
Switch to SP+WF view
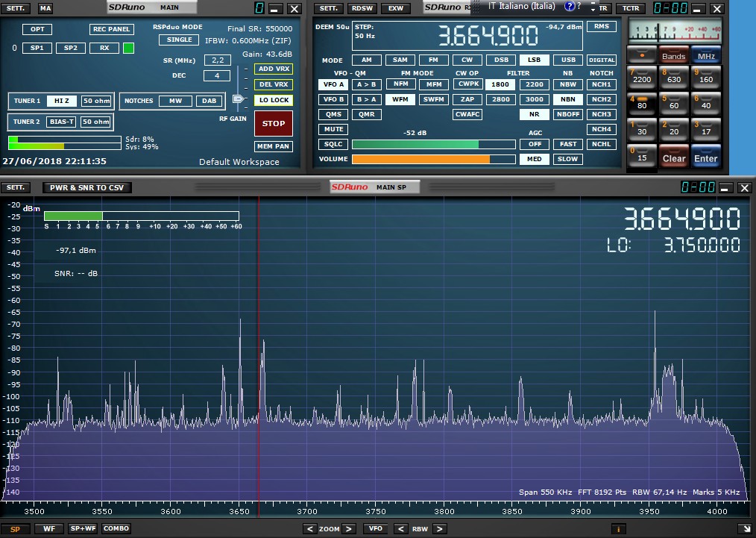(83, 529)
